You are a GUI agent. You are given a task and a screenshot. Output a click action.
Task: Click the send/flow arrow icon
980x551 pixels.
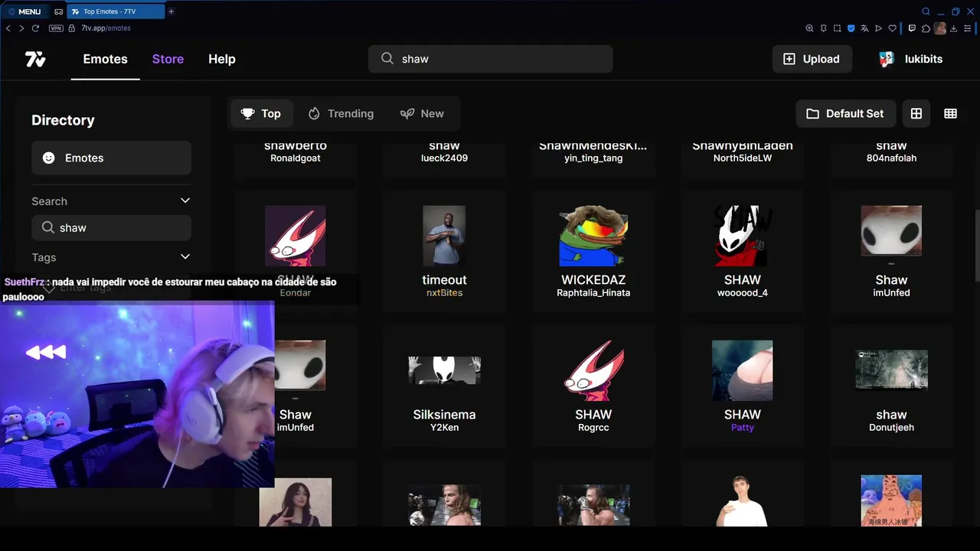click(x=878, y=28)
